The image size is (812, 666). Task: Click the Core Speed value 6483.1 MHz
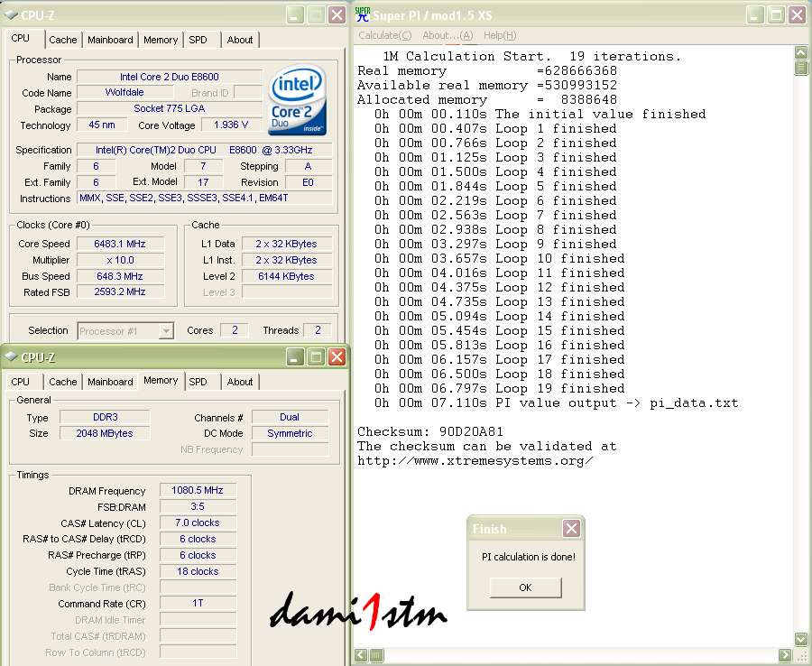point(120,244)
